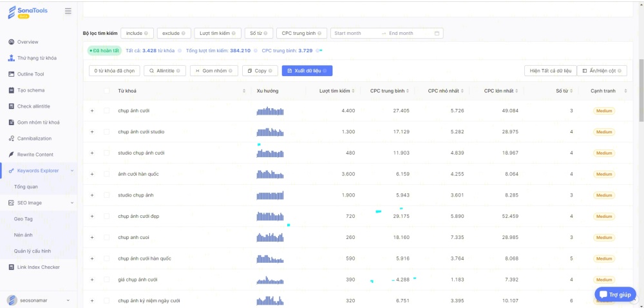
Task: Open Geo Tag under SEO Image
Action: coord(23,219)
